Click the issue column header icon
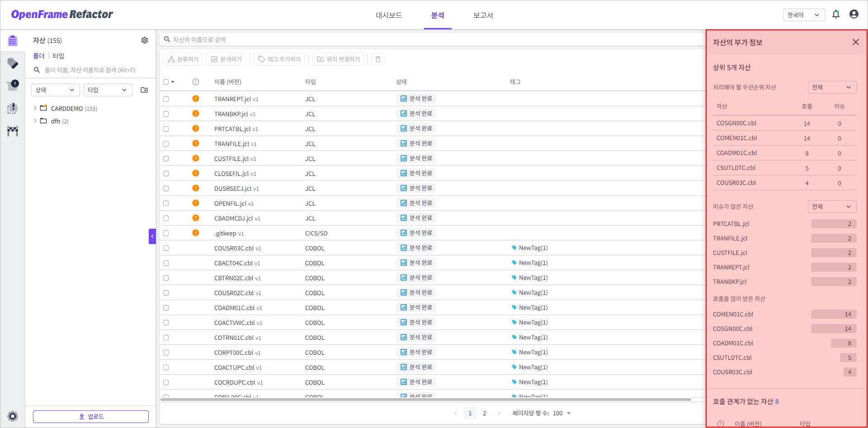Image resolution: width=868 pixels, height=428 pixels. tap(196, 82)
